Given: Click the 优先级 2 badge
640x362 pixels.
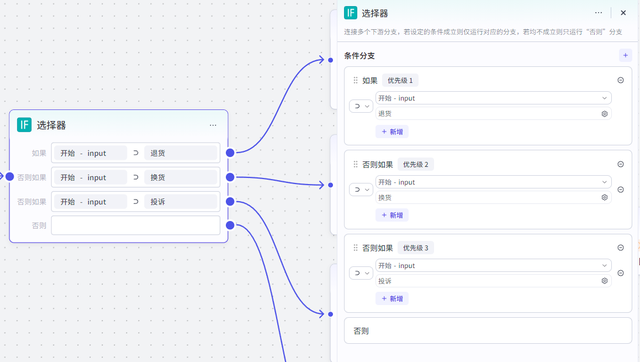Looking at the screenshot, I should pyautogui.click(x=416, y=164).
